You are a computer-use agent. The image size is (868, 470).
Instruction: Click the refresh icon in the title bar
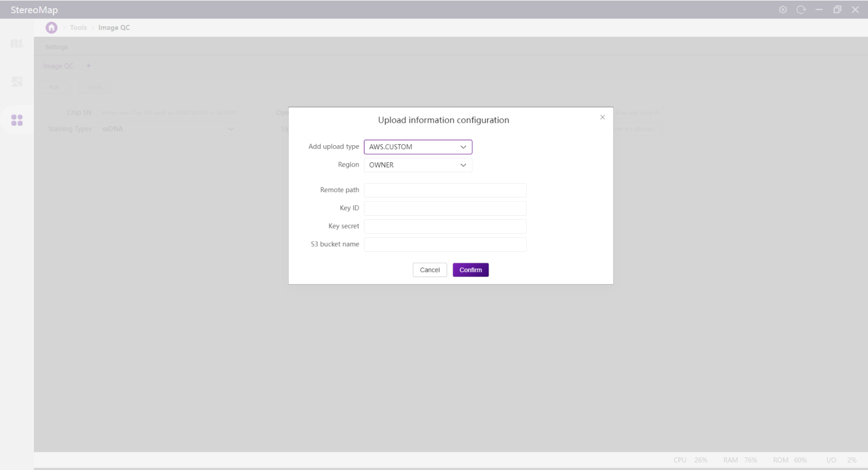801,10
